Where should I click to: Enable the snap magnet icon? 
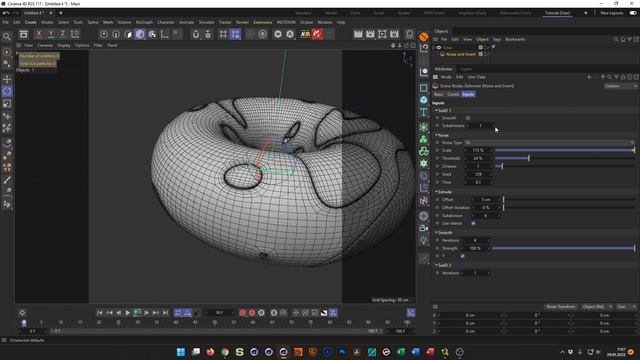click(196, 34)
